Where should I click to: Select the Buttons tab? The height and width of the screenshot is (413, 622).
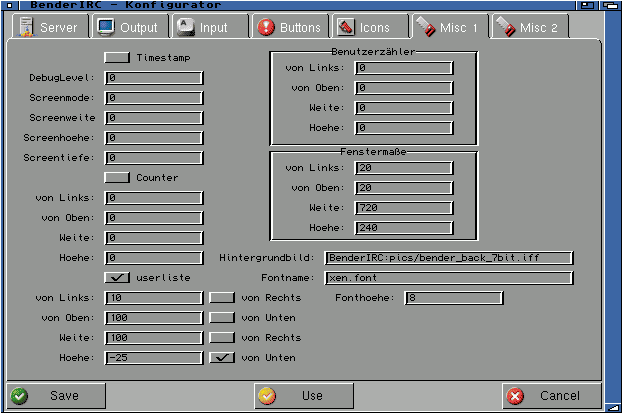[290, 27]
